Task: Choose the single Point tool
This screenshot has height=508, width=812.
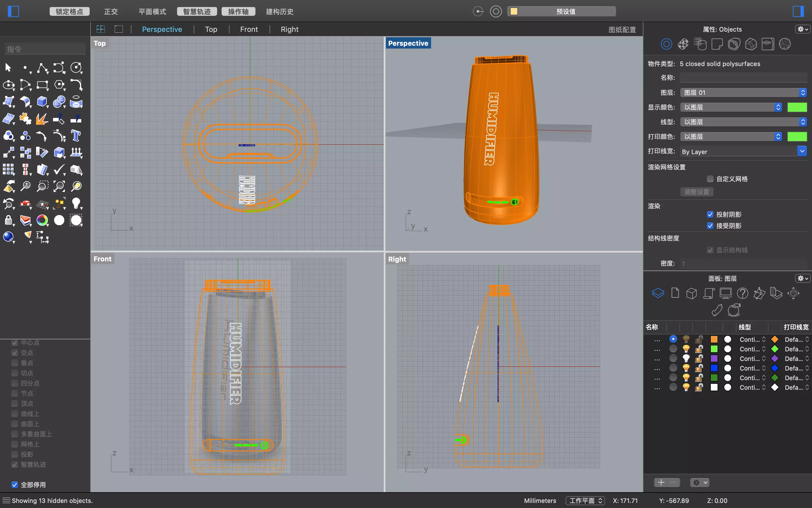Action: click(25, 67)
